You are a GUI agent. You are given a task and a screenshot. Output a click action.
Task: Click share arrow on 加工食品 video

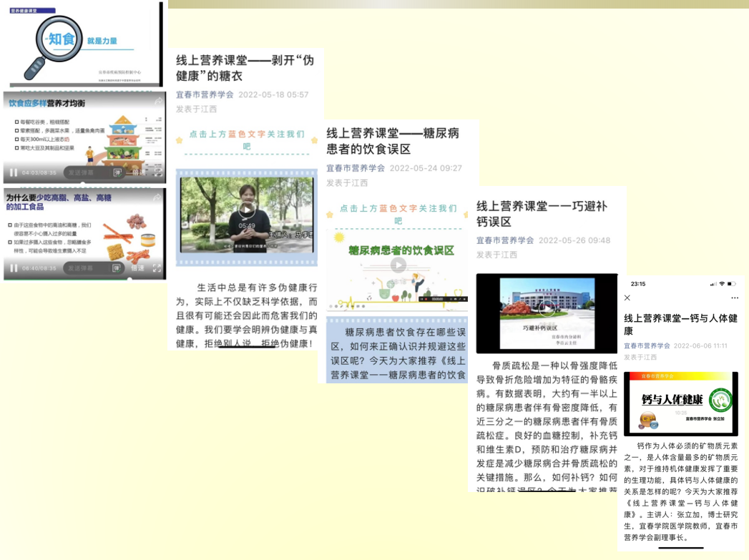157,197
